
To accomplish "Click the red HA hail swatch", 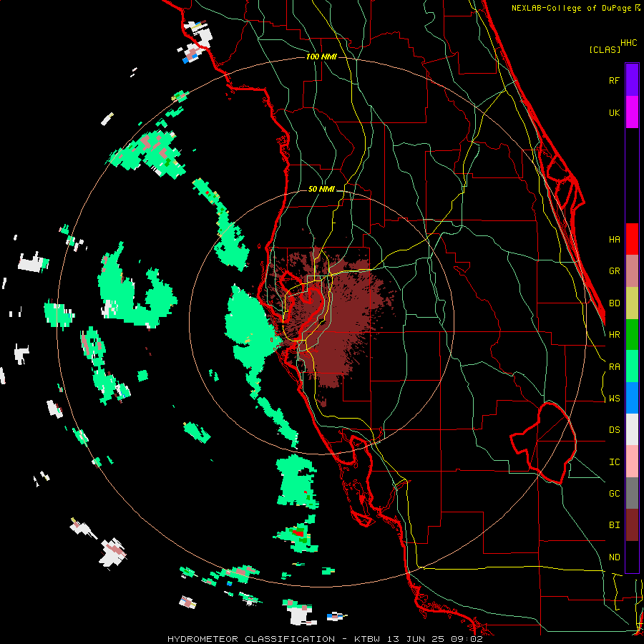I will tap(632, 239).
